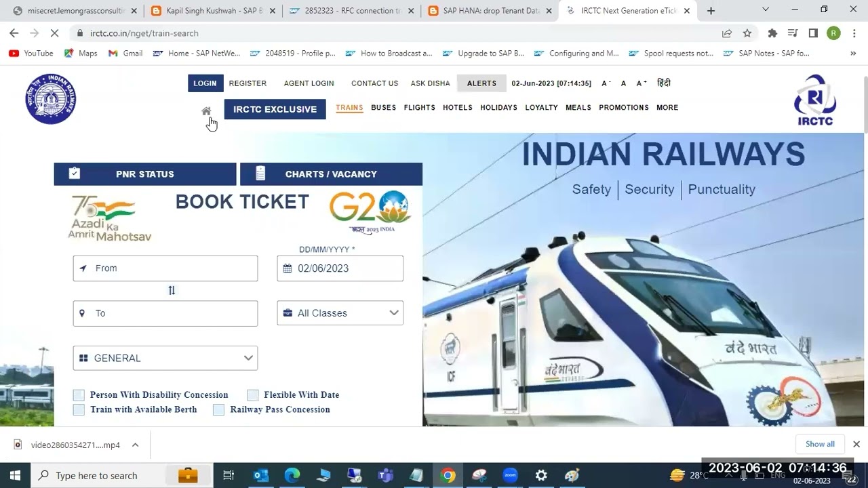Viewport: 868px width, 488px height.
Task: Open CONTACT US link
Action: (374, 83)
